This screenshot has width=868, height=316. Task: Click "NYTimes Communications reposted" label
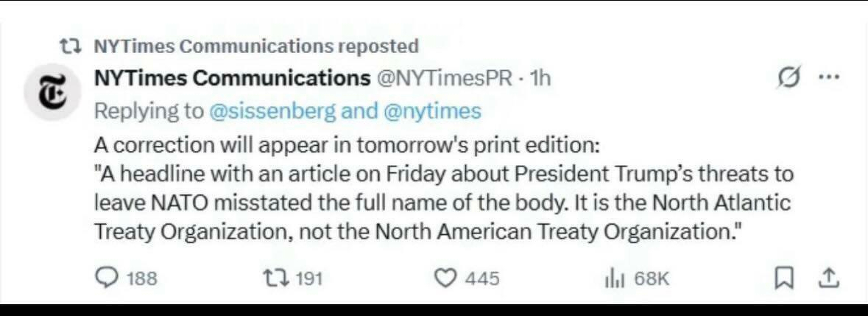[x=256, y=46]
